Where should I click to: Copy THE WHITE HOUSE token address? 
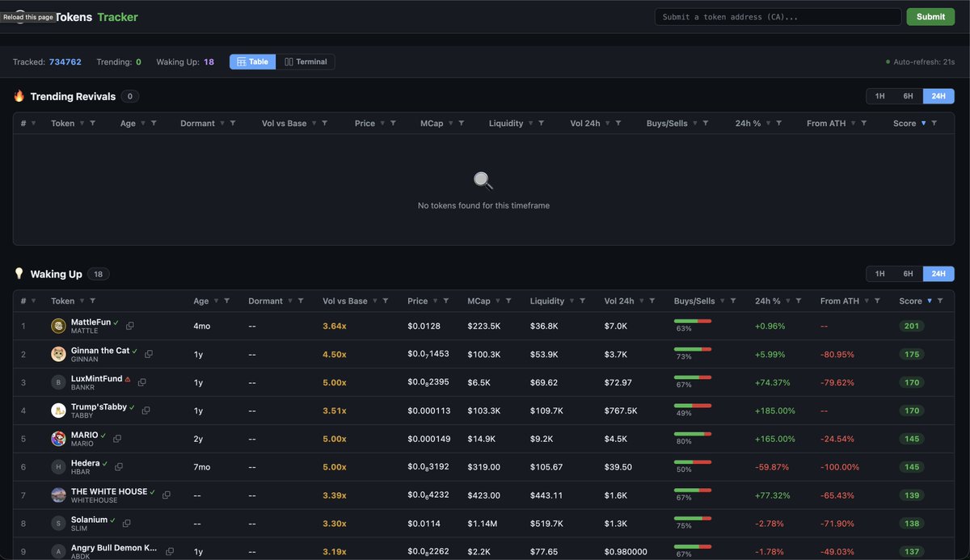(x=167, y=495)
